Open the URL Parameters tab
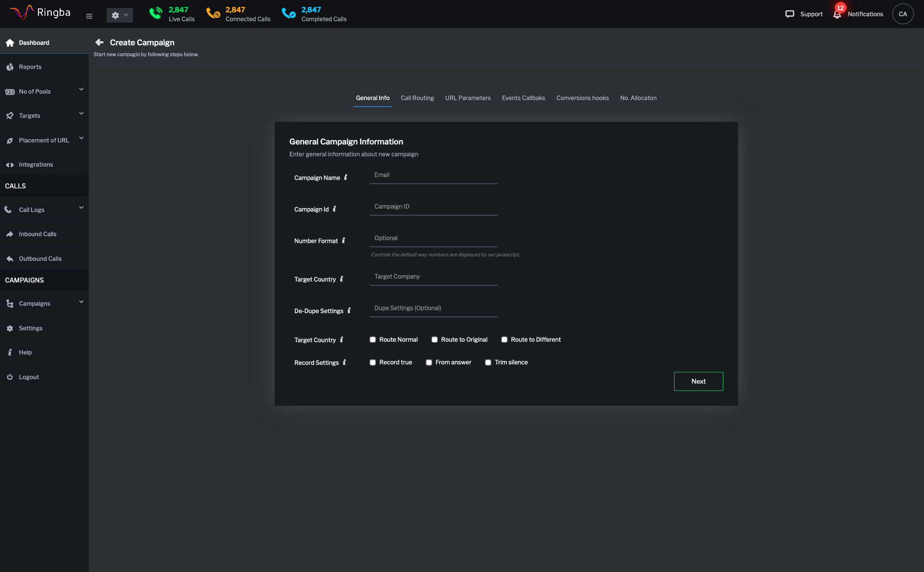This screenshot has width=924, height=572. pyautogui.click(x=467, y=98)
